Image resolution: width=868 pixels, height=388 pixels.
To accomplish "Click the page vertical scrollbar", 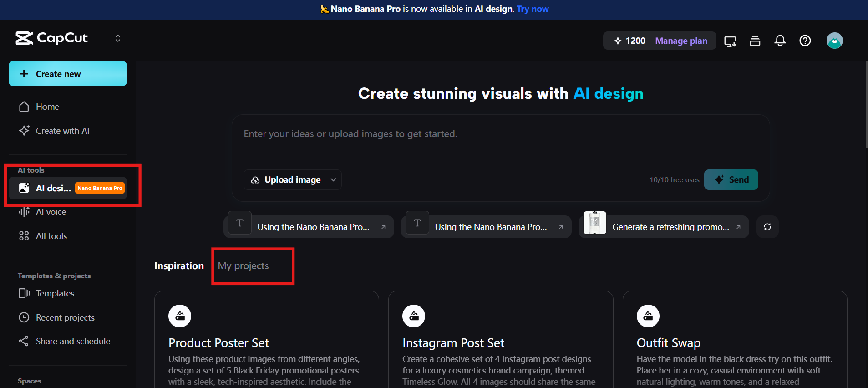I will point(866,105).
